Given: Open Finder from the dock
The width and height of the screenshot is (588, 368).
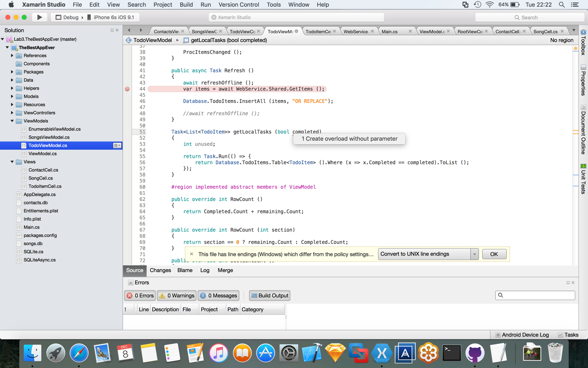Looking at the screenshot, I should [32, 353].
